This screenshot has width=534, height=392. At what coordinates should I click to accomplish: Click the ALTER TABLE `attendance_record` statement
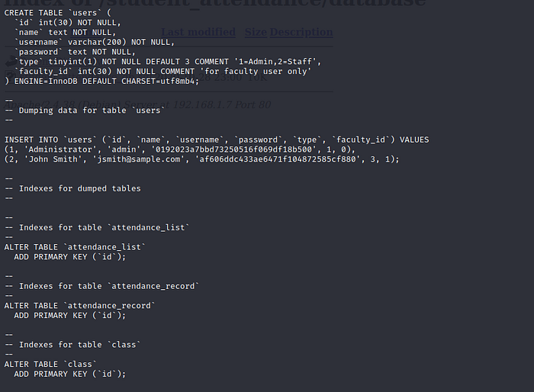tap(79, 305)
